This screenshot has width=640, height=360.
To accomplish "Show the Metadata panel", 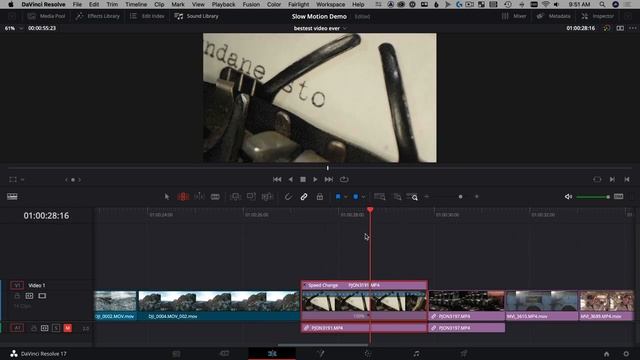I will pyautogui.click(x=553, y=16).
